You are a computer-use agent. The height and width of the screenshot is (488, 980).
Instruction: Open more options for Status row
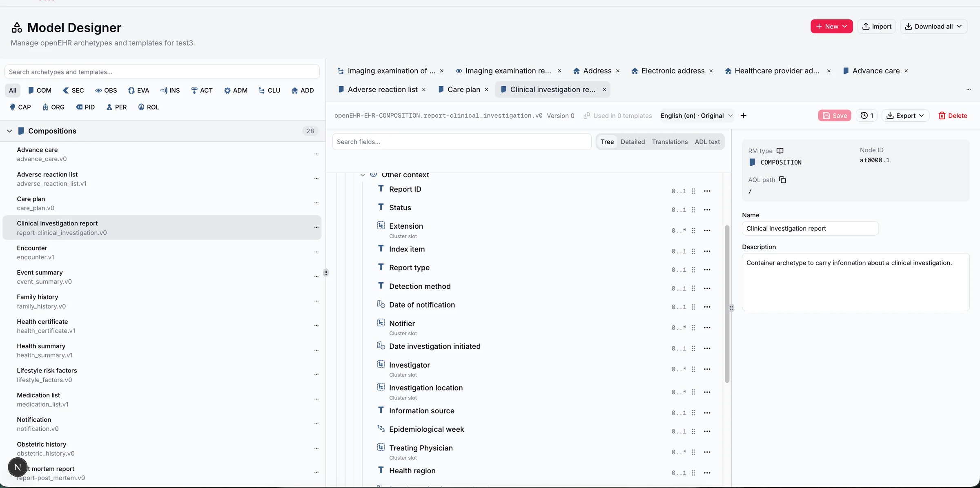tap(707, 210)
